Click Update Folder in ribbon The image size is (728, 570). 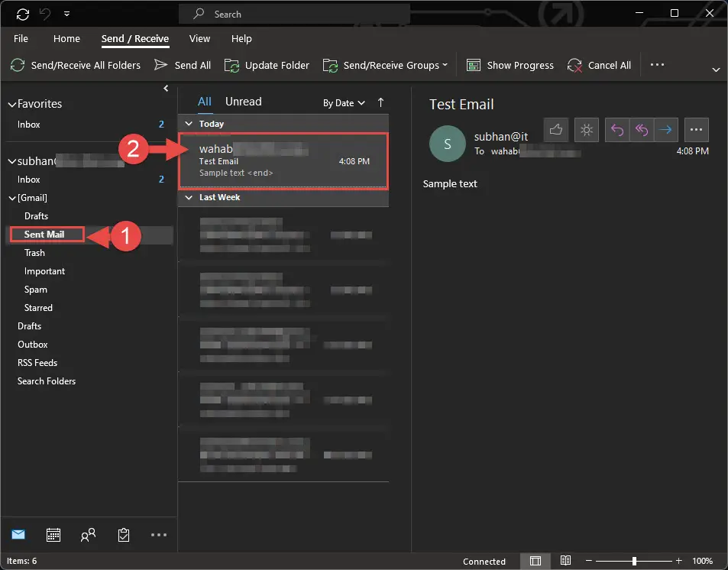point(267,66)
